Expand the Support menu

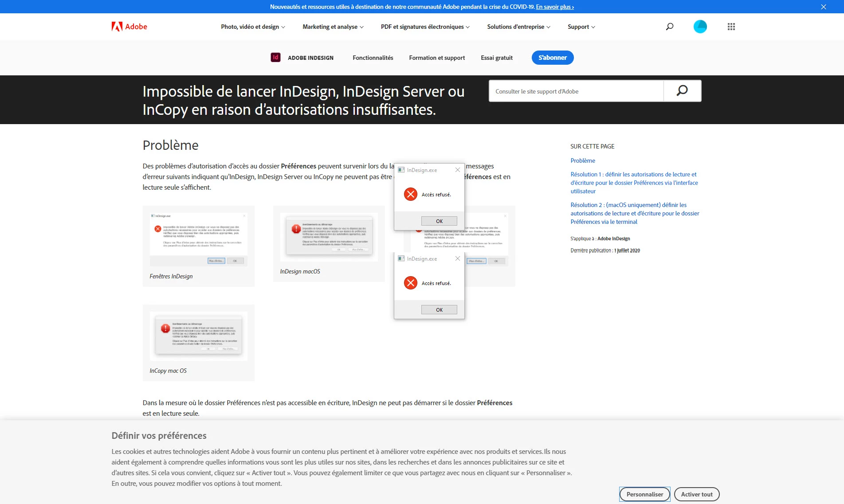click(x=581, y=27)
